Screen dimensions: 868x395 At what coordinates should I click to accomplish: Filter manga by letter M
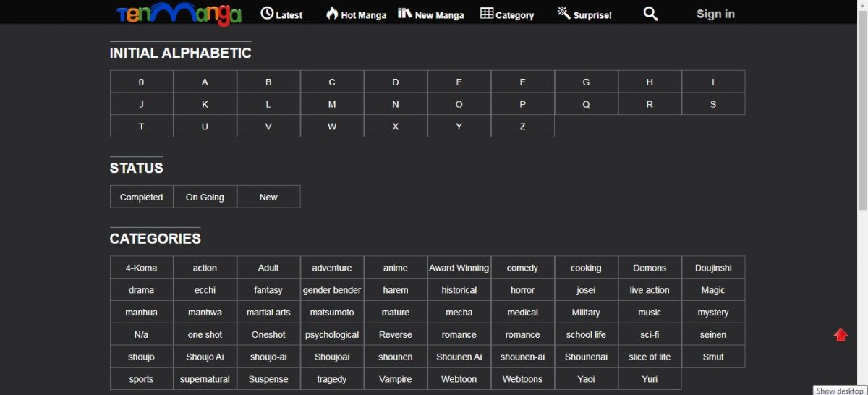tap(332, 104)
